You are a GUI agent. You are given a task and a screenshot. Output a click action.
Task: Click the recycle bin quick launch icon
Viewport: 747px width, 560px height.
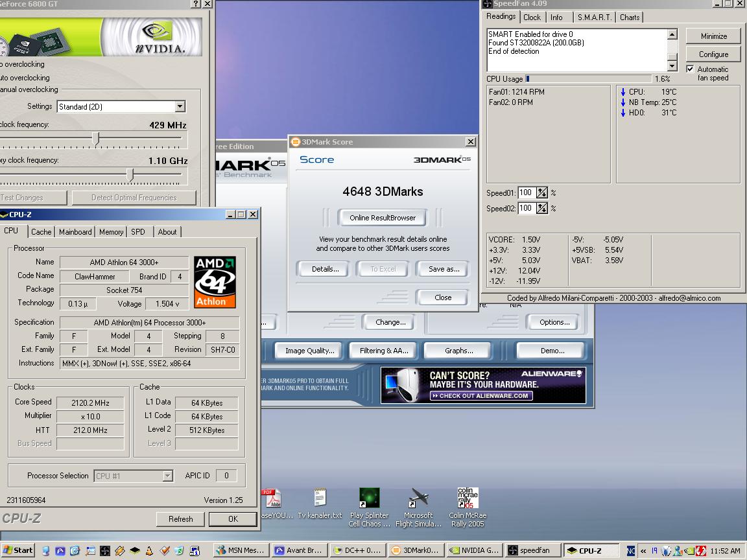coord(179,551)
